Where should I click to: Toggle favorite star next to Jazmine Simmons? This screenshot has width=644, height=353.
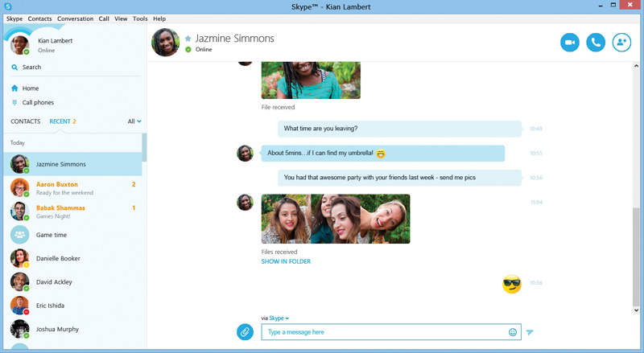[x=188, y=39]
